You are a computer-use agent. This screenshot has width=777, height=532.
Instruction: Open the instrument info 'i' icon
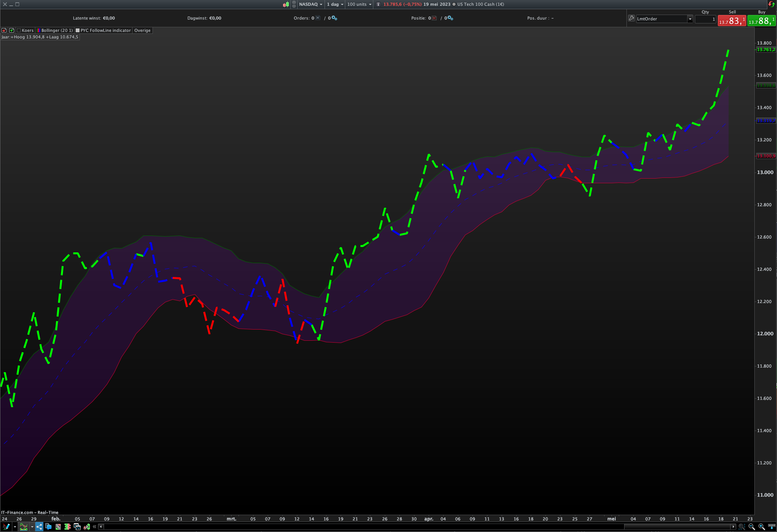pyautogui.click(x=378, y=4)
